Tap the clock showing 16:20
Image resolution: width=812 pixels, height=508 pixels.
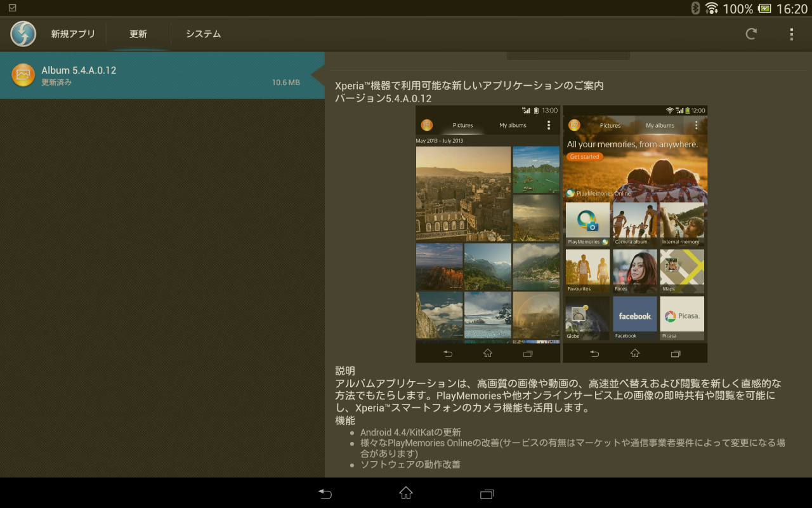[792, 8]
